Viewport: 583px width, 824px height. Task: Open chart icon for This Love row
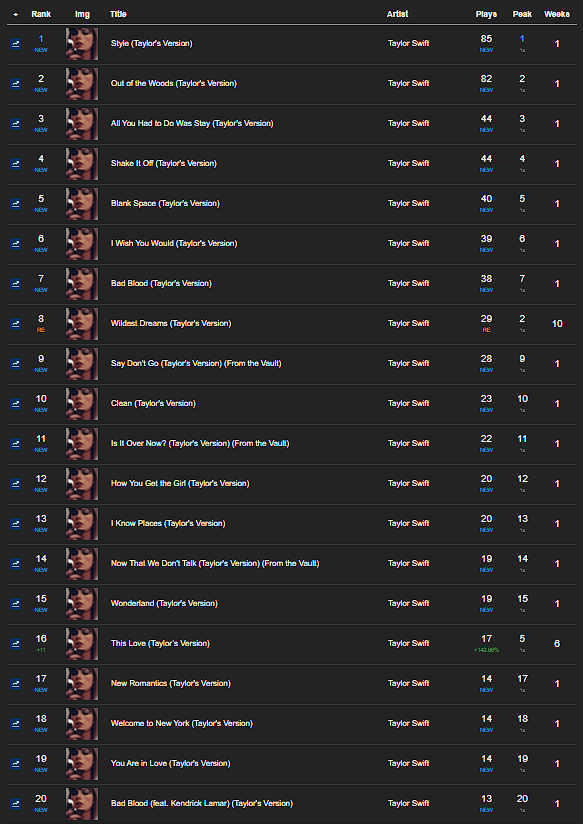click(x=15, y=644)
